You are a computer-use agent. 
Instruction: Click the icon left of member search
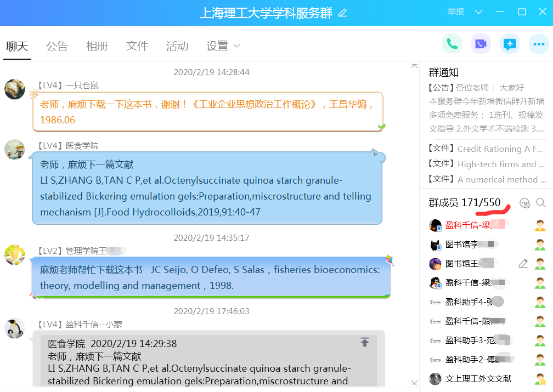pyautogui.click(x=524, y=203)
